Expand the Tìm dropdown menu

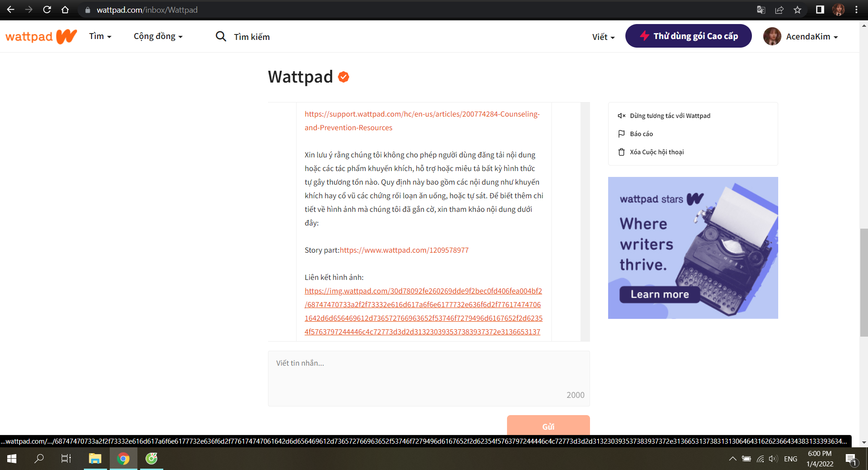click(100, 36)
